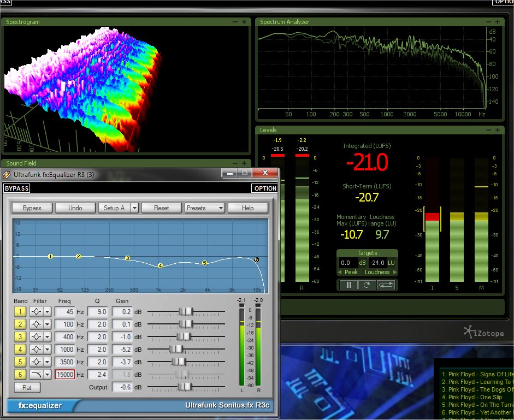Screen dimensions: 514x420
Task: Click the band 1 gain slider handle
Action: (x=186, y=311)
